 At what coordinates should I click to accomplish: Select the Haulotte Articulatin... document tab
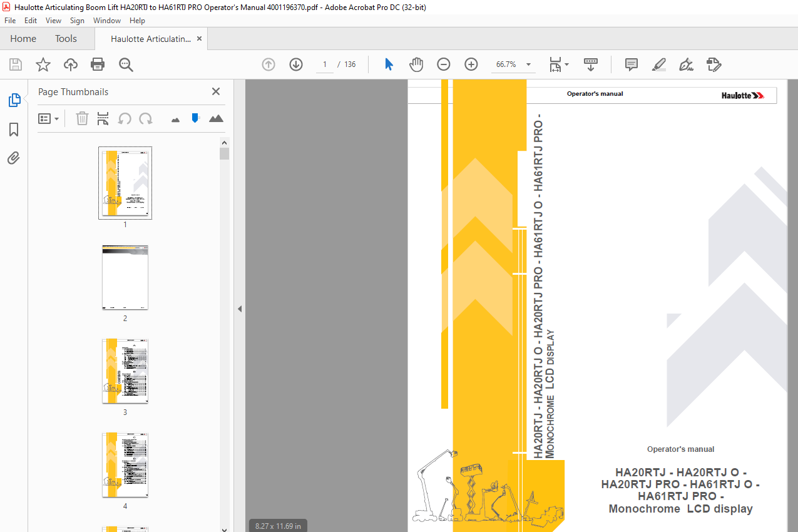point(150,39)
